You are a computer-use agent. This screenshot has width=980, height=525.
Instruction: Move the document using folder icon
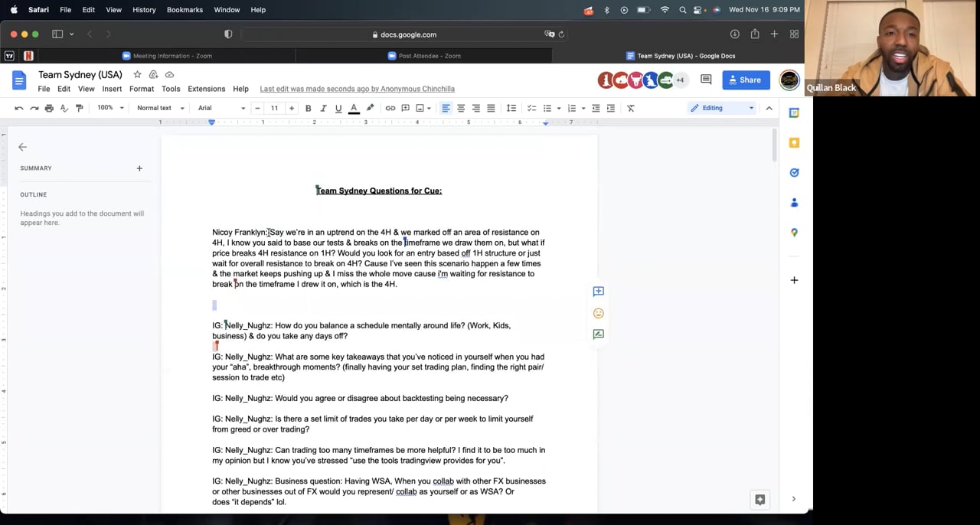coord(153,74)
